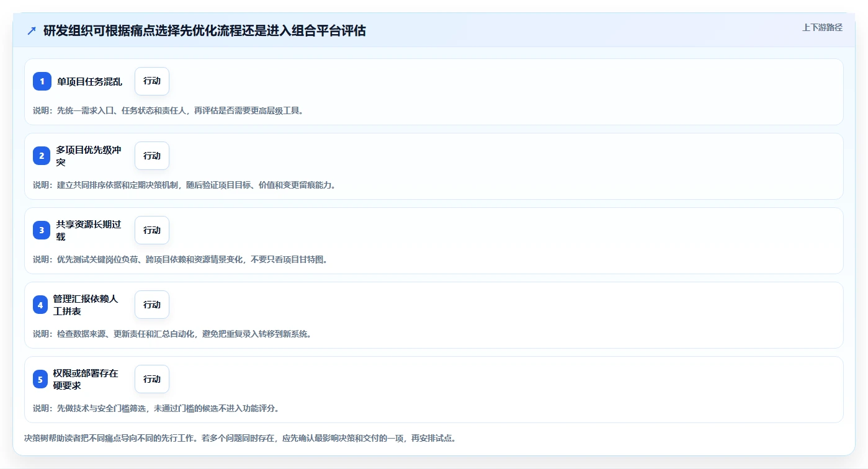Click the 行动 button for 单项目任务混乱

[152, 81]
